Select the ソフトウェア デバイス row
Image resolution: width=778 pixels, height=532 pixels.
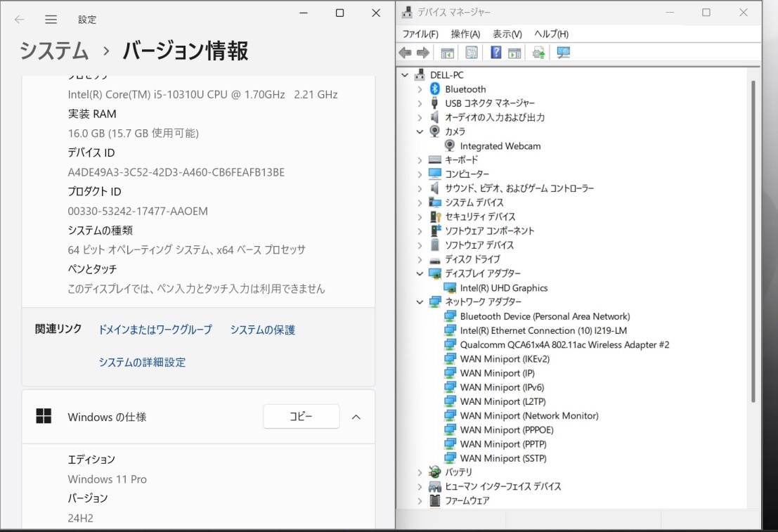(x=479, y=245)
